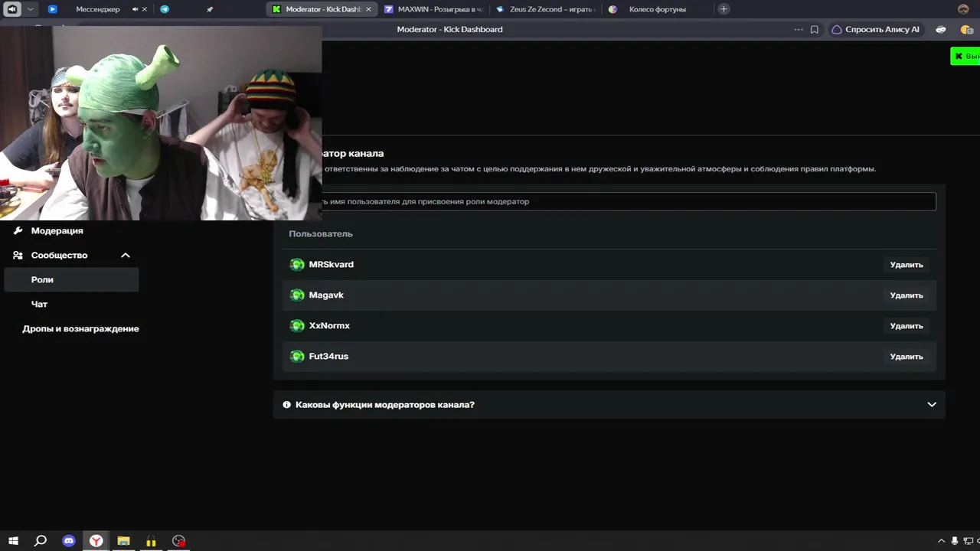
Task: Switch to the Zeus Ze Zecond tab
Action: pos(545,9)
